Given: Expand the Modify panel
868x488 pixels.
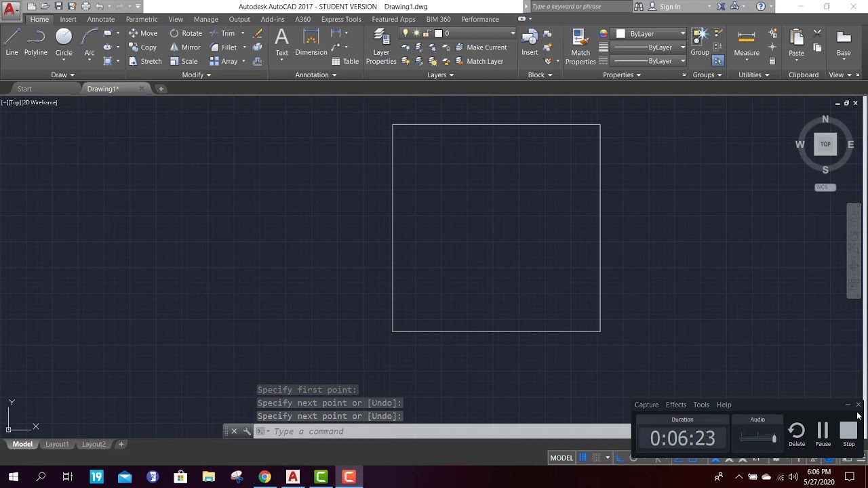Looking at the screenshot, I should pos(197,75).
